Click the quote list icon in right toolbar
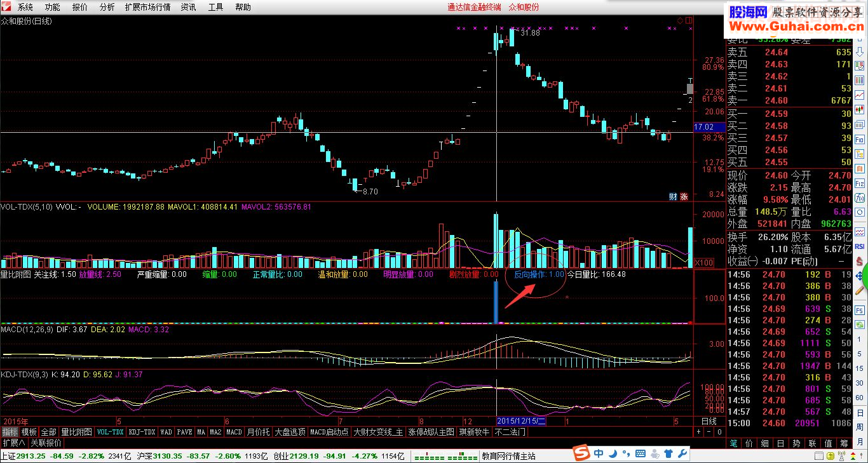Image resolution: width=868 pixels, height=463 pixels. [x=859, y=66]
